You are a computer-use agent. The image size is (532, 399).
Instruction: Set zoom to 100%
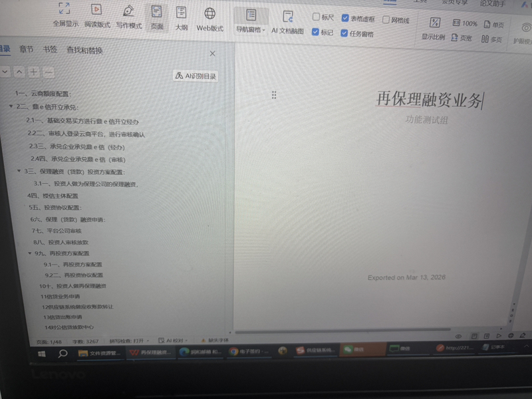[x=465, y=23]
